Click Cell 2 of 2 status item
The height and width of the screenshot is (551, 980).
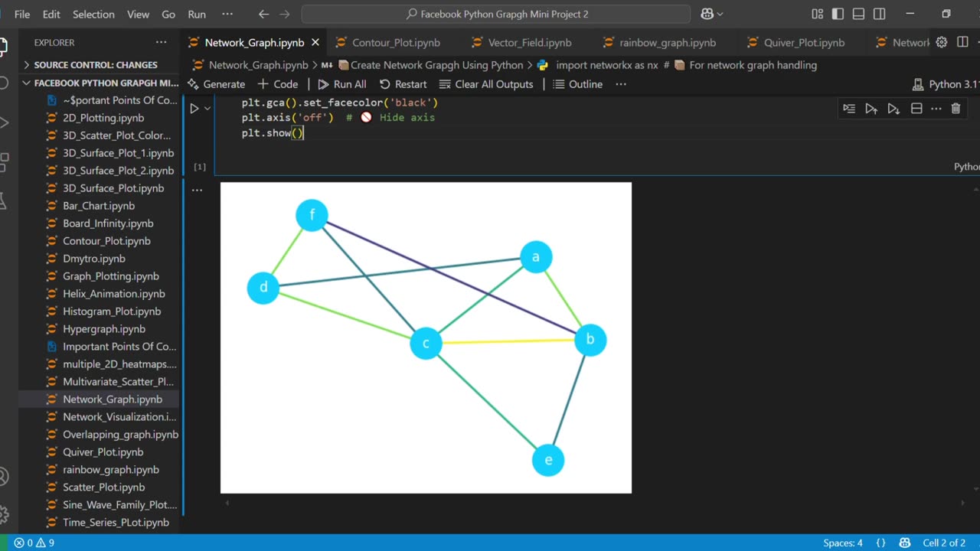tap(944, 543)
